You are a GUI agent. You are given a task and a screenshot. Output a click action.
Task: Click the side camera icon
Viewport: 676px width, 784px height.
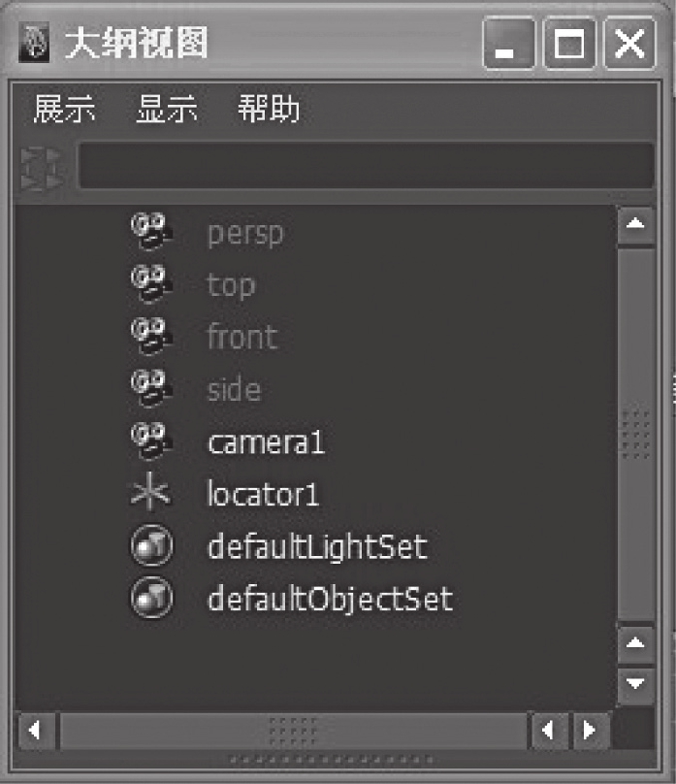coord(151,388)
